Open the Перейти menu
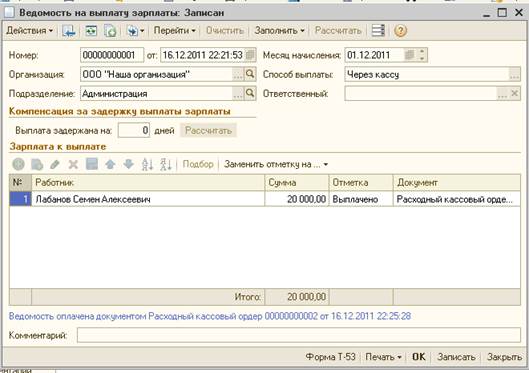The height and width of the screenshot is (373, 529). click(174, 31)
